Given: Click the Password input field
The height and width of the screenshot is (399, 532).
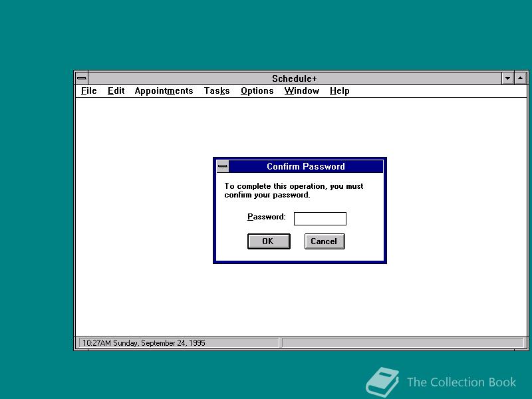Looking at the screenshot, I should point(320,219).
